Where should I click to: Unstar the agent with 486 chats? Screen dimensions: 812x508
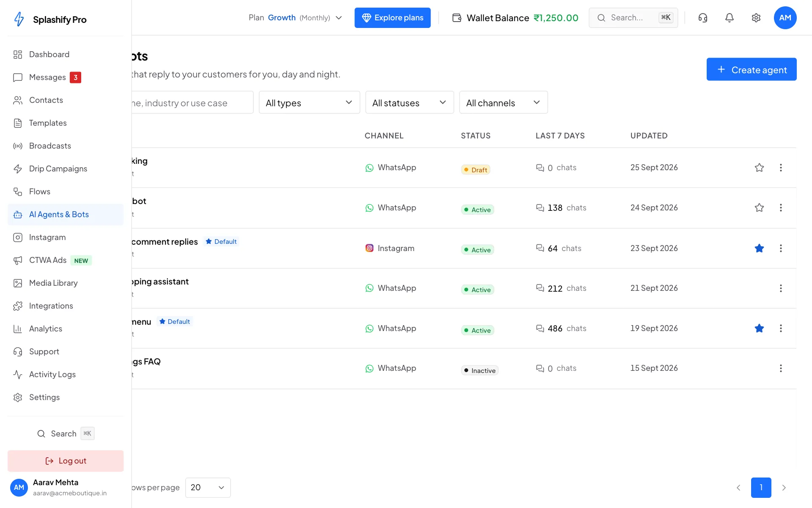coord(759,329)
